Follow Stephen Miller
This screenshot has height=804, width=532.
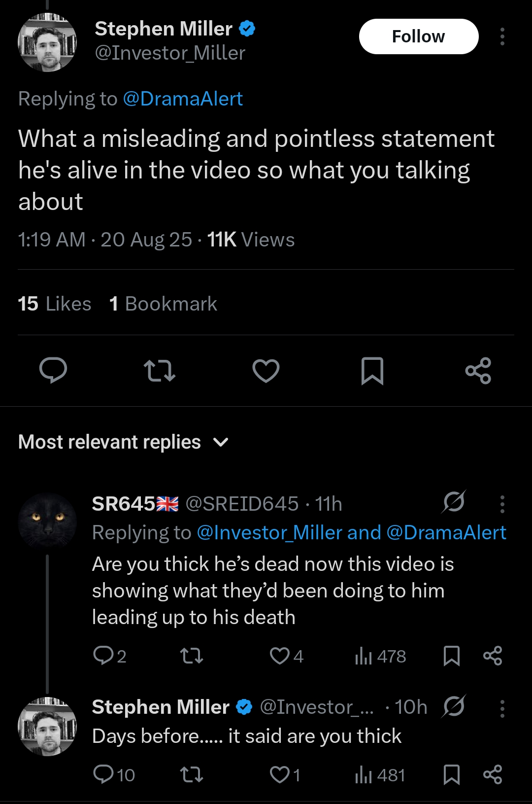pyautogui.click(x=418, y=36)
